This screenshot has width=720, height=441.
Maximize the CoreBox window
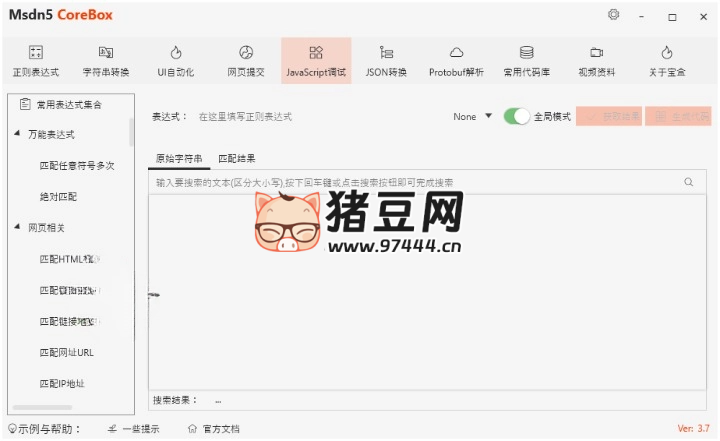click(x=672, y=17)
